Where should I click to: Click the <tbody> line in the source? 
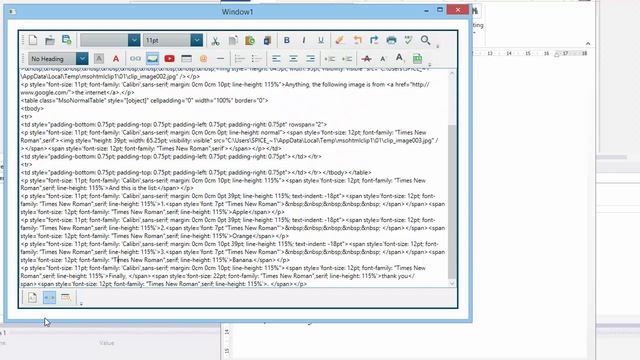click(x=32, y=109)
